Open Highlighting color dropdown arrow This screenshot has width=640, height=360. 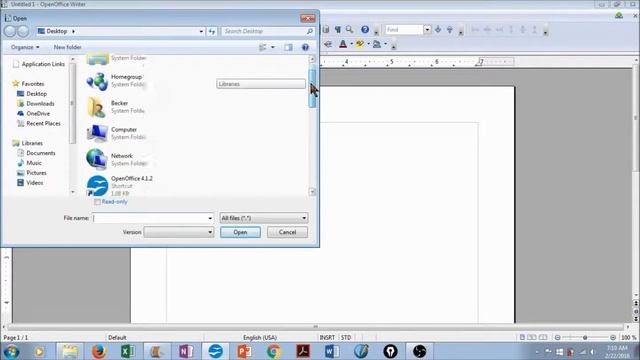(x=368, y=44)
